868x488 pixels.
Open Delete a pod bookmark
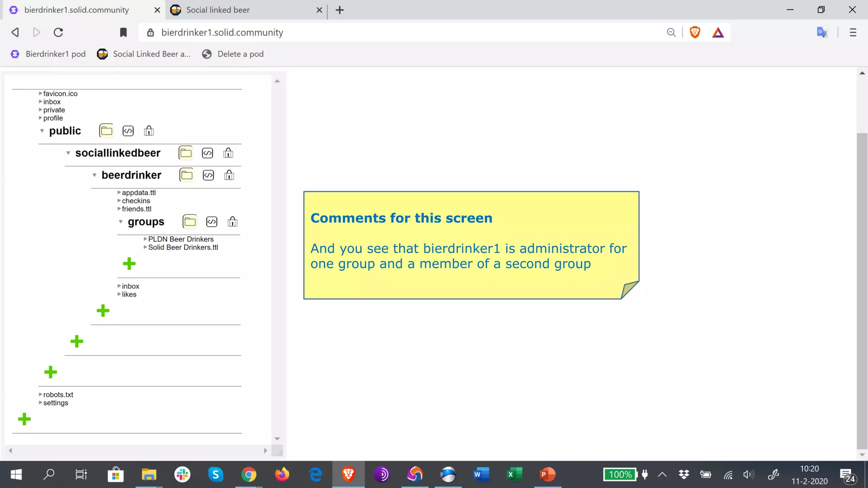pos(233,54)
